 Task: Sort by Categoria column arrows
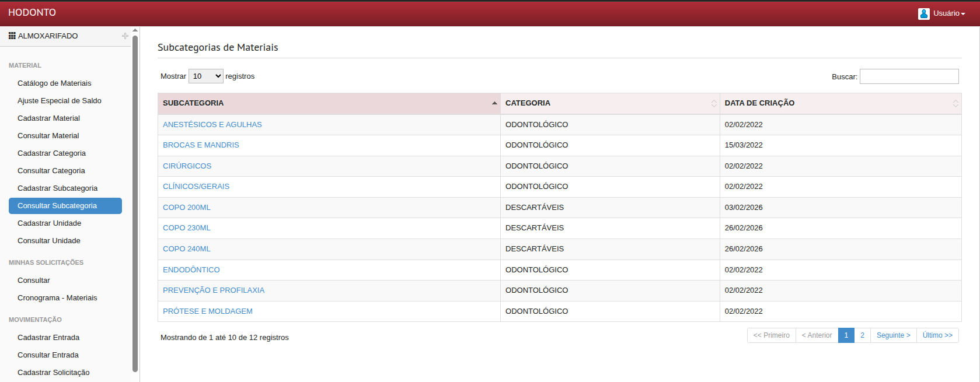713,103
